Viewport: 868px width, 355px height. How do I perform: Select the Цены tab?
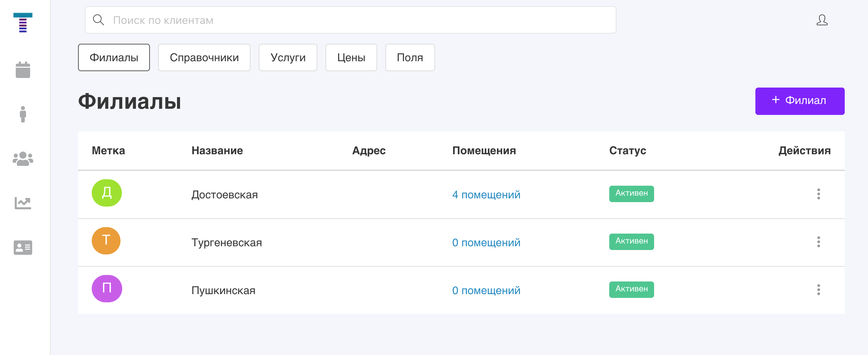pyautogui.click(x=351, y=57)
